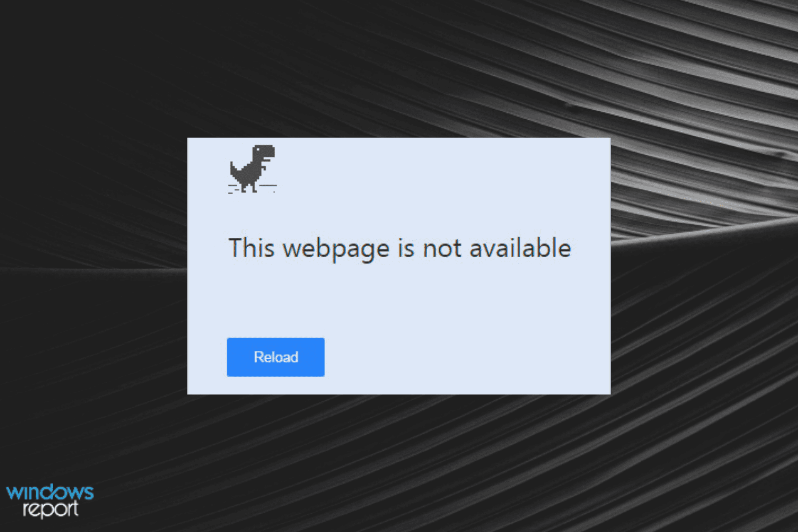Image resolution: width=798 pixels, height=532 pixels.
Task: Click the pixel T-Rex dinosaur icon
Action: tap(252, 169)
